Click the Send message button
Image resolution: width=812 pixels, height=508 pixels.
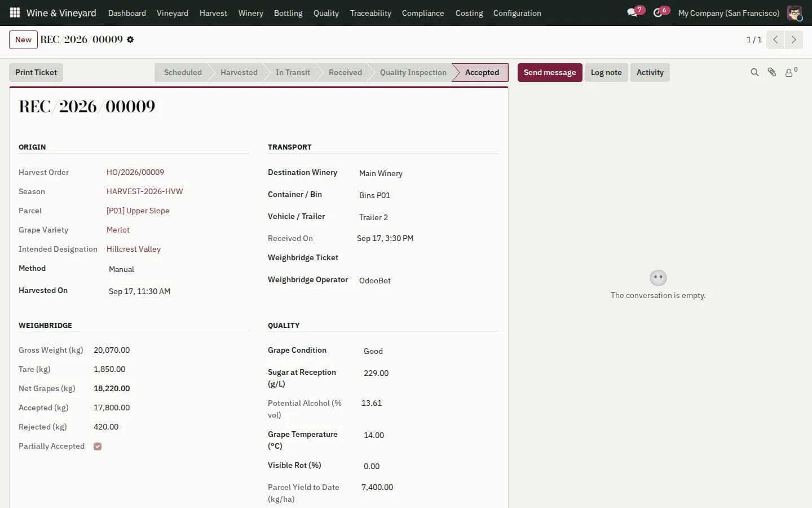pyautogui.click(x=550, y=72)
